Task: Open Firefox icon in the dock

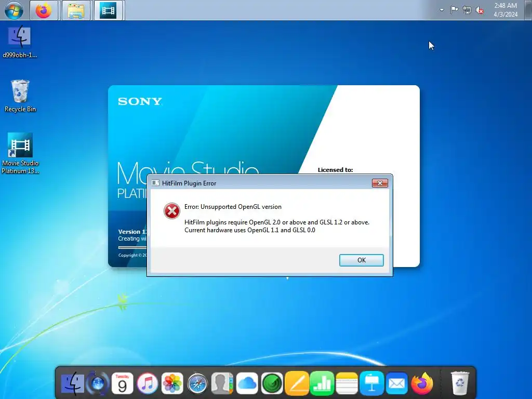Action: 422,384
